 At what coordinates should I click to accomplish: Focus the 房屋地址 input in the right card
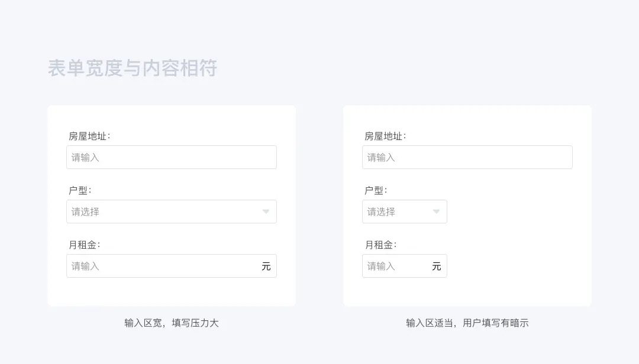(467, 157)
